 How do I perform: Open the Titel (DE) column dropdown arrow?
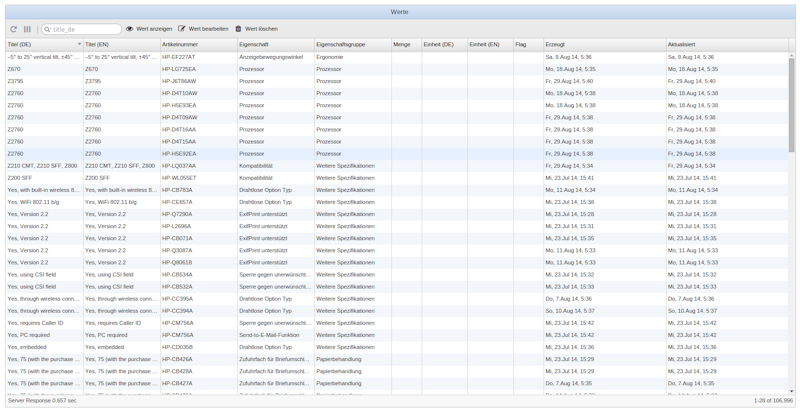79,45
